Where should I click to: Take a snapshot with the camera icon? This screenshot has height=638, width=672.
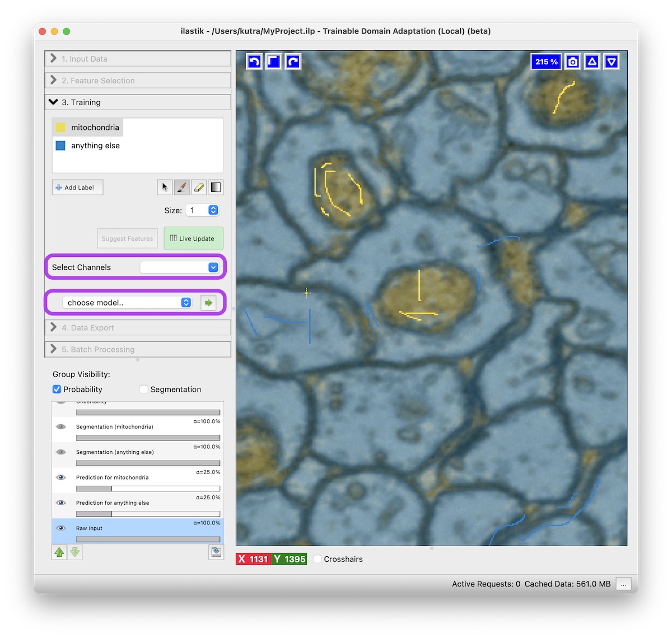pyautogui.click(x=572, y=62)
